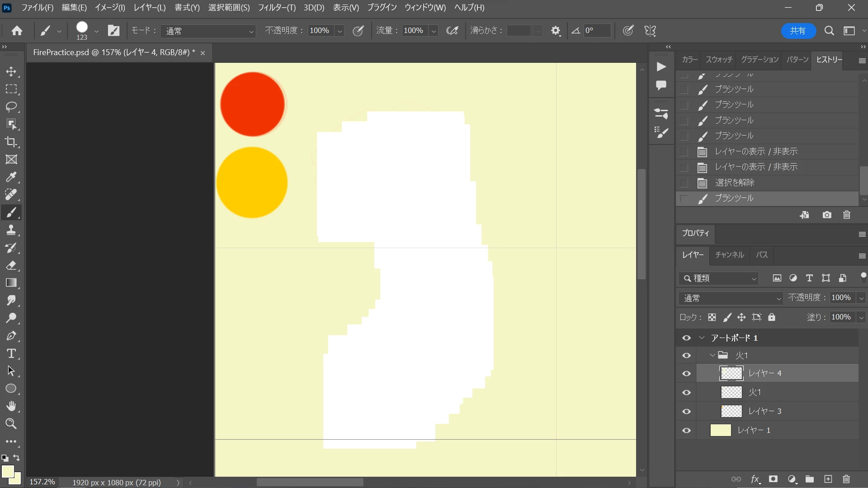The width and height of the screenshot is (868, 488).
Task: Click the foreground color swatch
Action: (8, 471)
